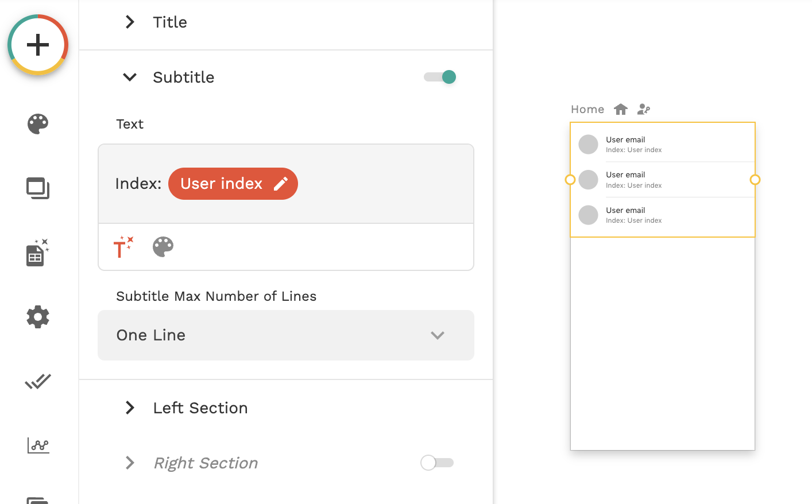The width and height of the screenshot is (812, 504).
Task: Click the magic text icon below Index
Action: pos(123,247)
